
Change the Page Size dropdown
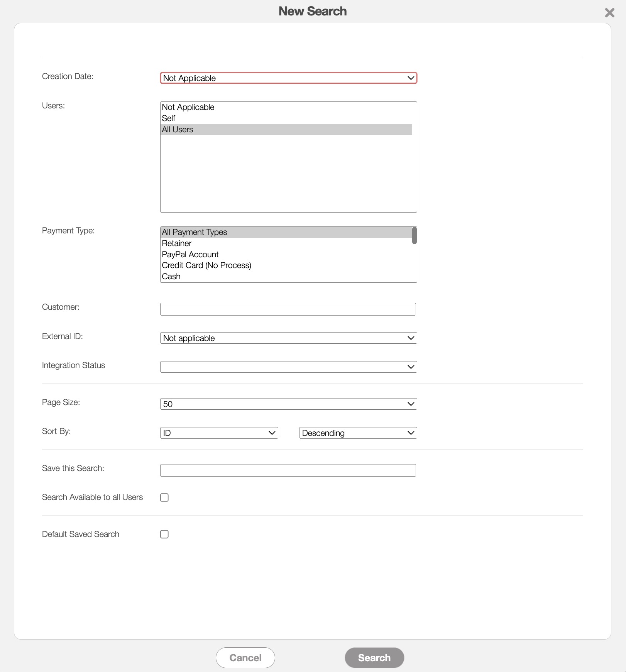(288, 404)
